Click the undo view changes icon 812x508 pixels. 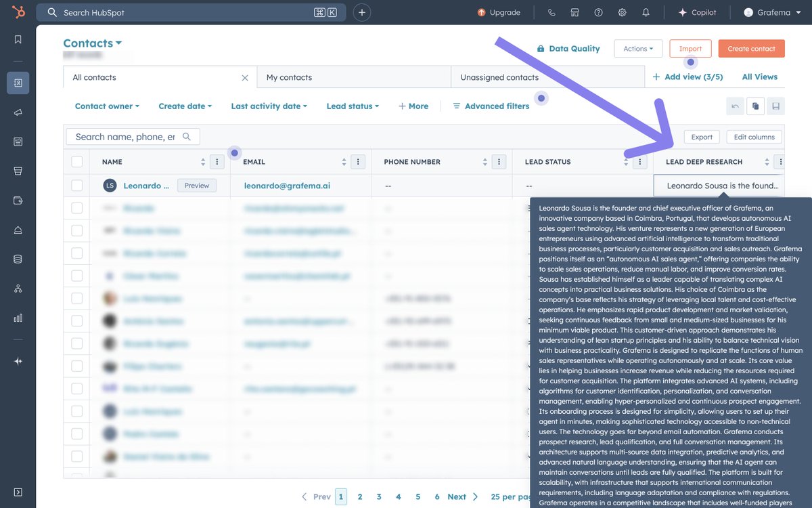point(736,106)
